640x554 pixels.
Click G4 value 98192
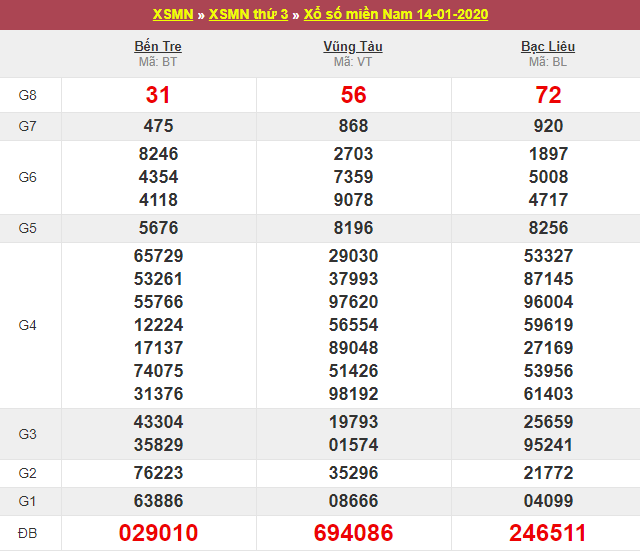(353, 394)
